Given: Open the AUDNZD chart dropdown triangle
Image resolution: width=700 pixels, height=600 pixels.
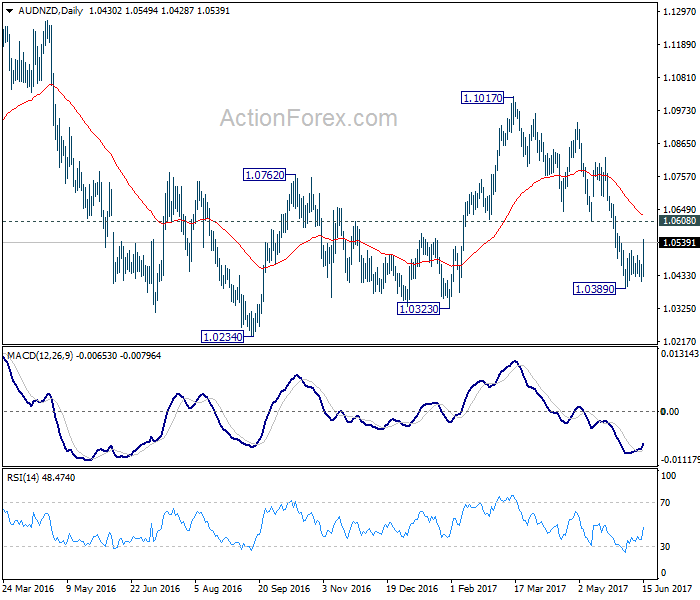Looking at the screenshot, I should click(9, 11).
